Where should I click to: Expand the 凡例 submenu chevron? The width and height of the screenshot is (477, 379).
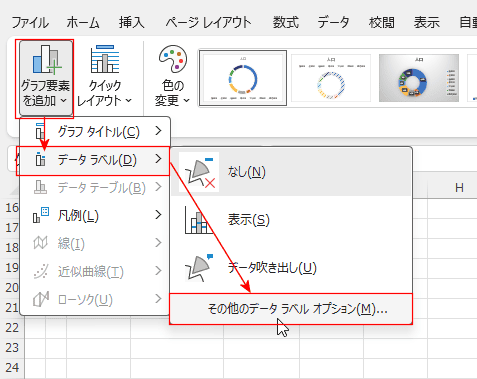tap(158, 215)
